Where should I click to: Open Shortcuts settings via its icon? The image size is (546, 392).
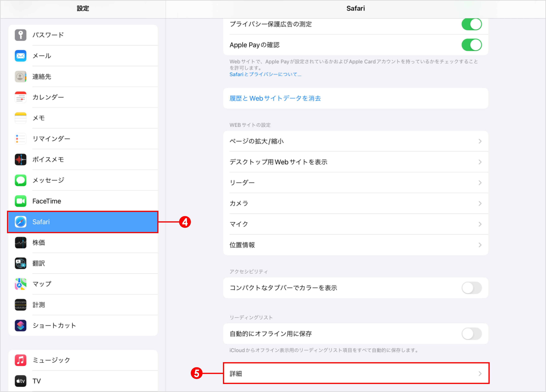pos(21,325)
